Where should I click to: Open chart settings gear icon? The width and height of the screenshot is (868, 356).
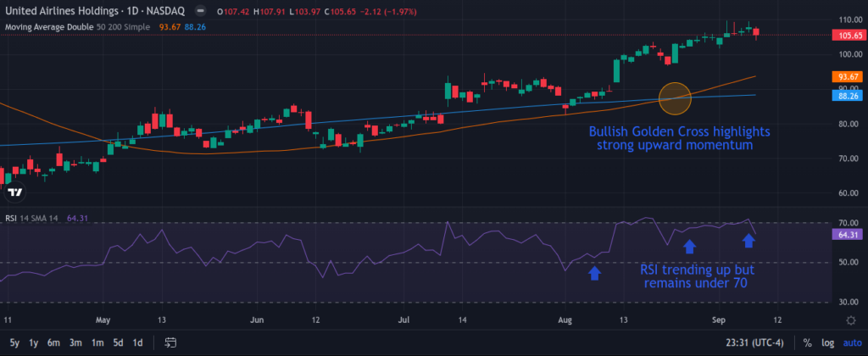850,320
